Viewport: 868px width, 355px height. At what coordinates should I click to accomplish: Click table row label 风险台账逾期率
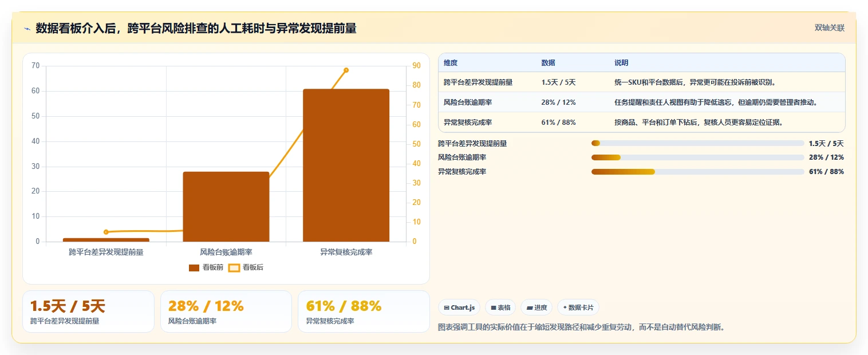coord(468,102)
